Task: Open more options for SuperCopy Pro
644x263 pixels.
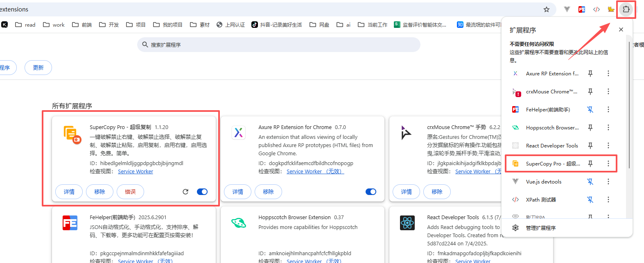Action: click(x=608, y=164)
